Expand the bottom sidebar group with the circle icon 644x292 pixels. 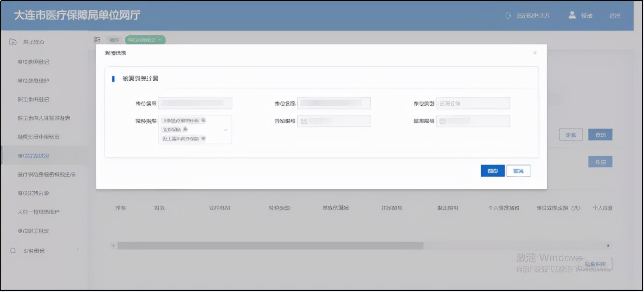[13, 250]
